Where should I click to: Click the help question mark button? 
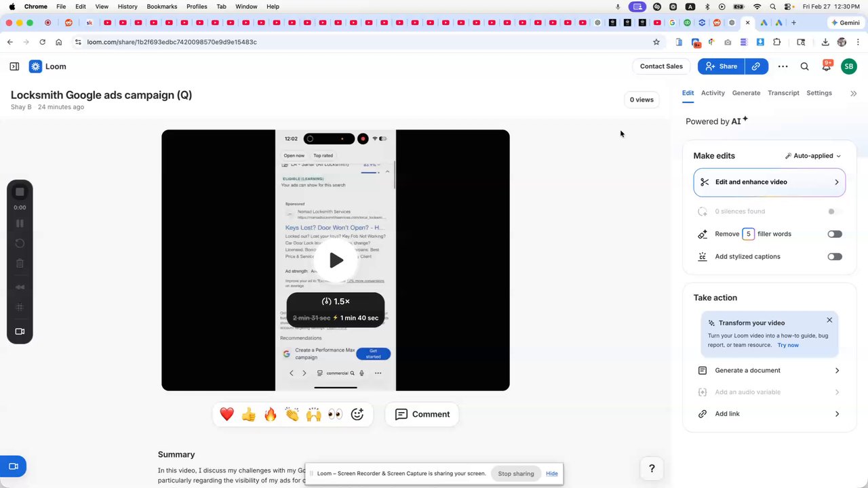click(652, 468)
